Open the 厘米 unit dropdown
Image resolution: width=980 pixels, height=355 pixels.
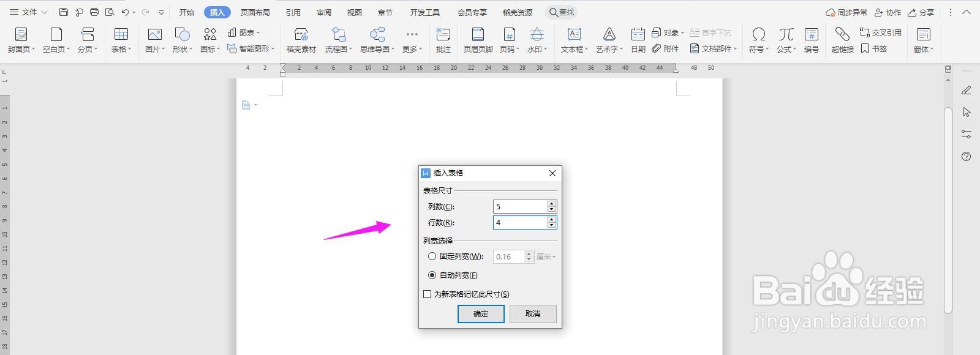click(546, 257)
